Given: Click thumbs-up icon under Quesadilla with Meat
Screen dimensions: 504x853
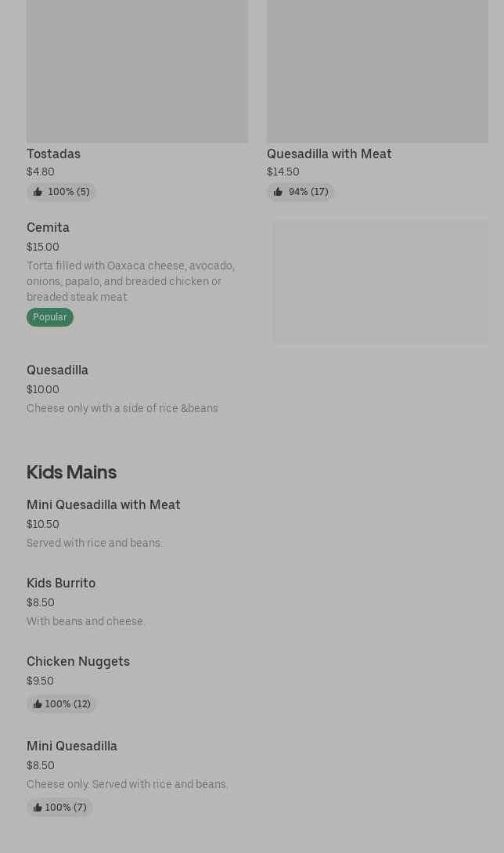Looking at the screenshot, I should click(x=278, y=192).
